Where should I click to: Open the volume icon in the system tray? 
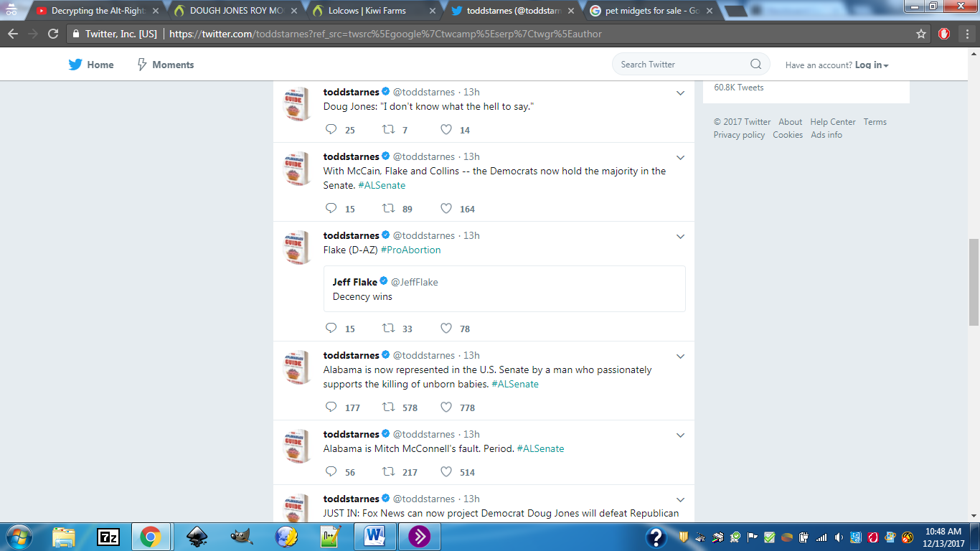coord(837,537)
